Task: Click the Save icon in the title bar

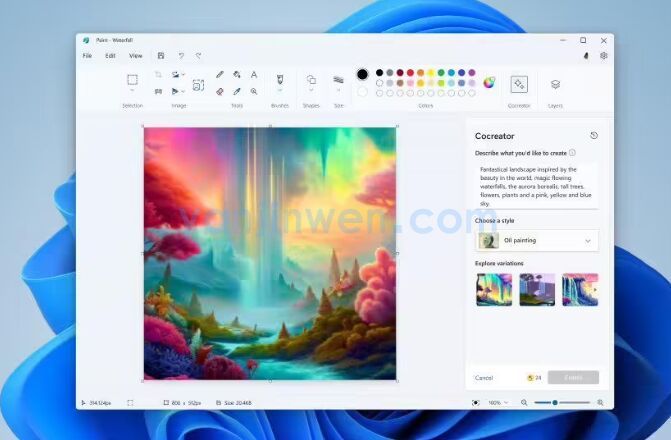Action: [x=161, y=56]
